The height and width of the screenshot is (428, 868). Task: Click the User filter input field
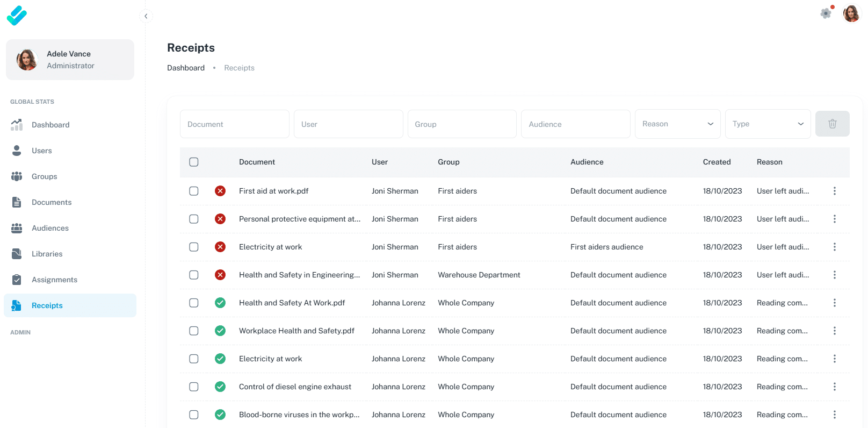pos(349,124)
